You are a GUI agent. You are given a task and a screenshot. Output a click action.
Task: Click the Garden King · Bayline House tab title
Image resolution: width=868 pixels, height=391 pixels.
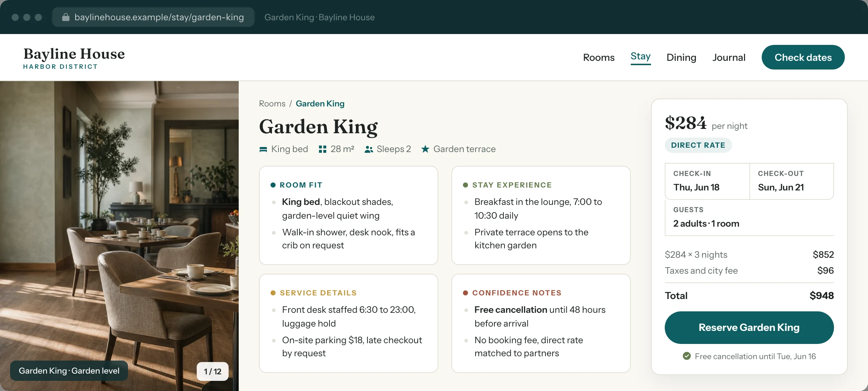coord(319,17)
